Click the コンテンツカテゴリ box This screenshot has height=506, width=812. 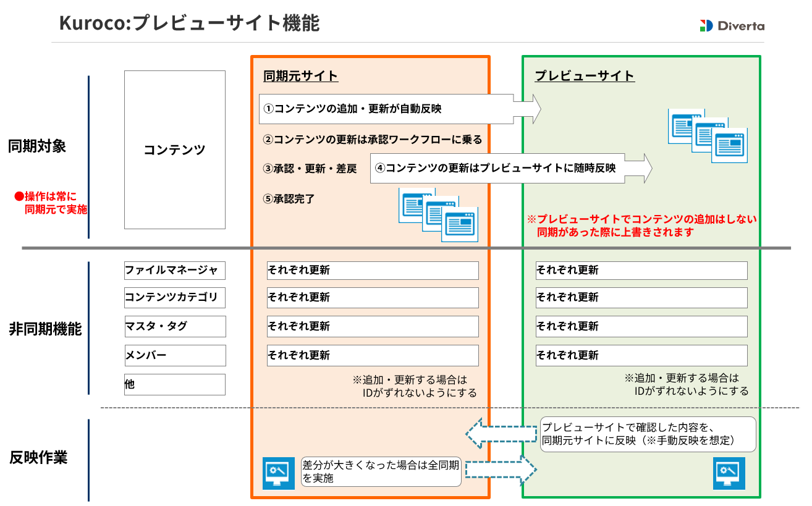point(175,298)
